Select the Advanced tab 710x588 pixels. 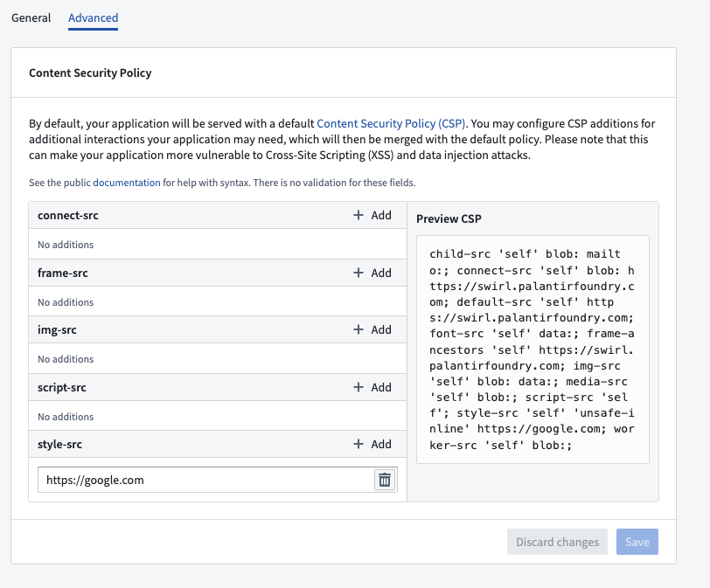coord(93,17)
